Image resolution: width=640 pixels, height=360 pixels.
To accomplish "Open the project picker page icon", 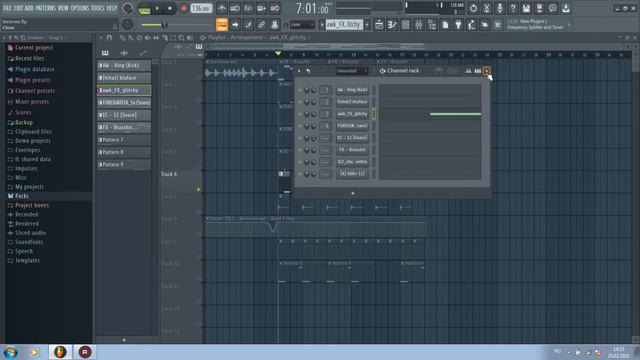I will 445,25.
